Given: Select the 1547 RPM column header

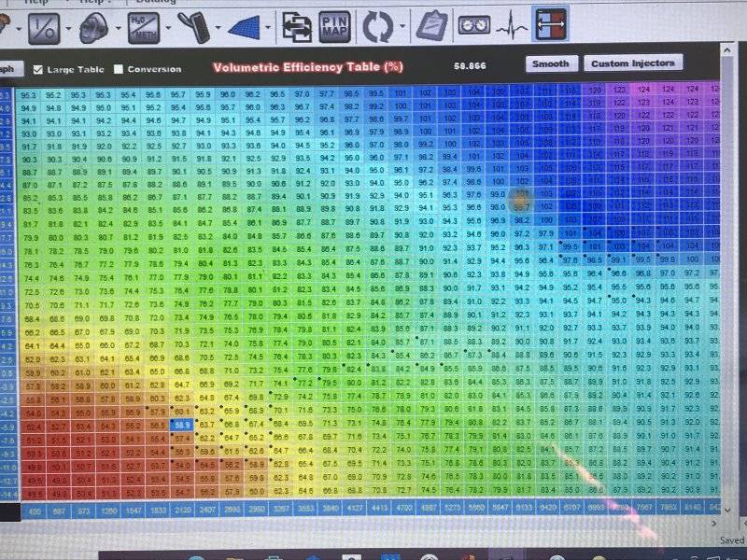Looking at the screenshot, I should (134, 511).
